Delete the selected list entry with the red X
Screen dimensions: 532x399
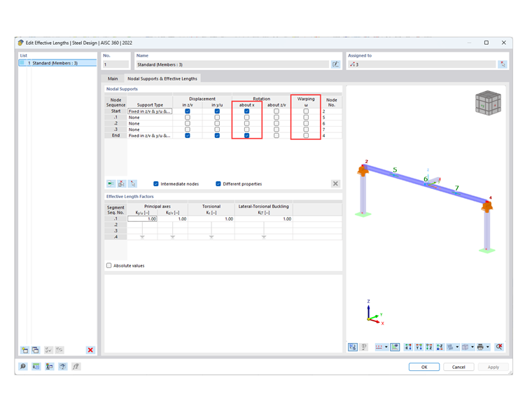pyautogui.click(x=90, y=350)
